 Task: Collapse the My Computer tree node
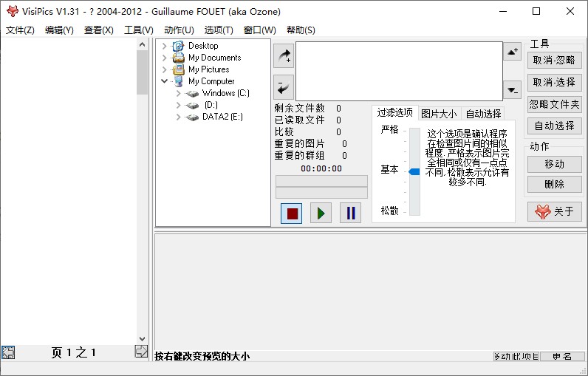(164, 81)
